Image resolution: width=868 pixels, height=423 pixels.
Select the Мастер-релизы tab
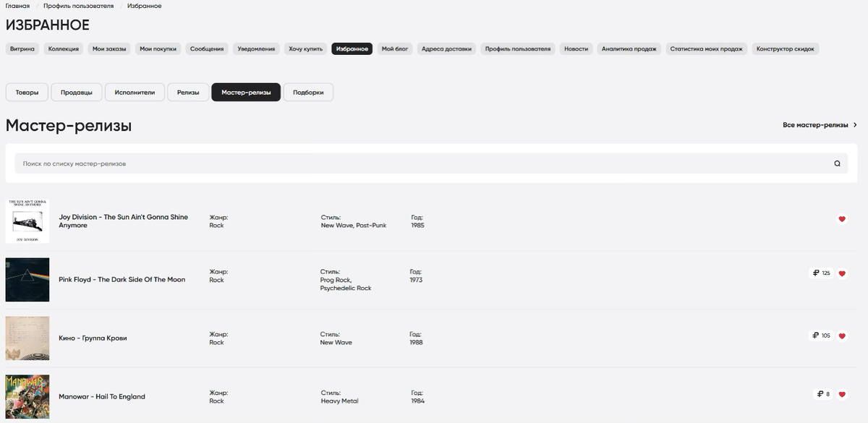tap(246, 93)
